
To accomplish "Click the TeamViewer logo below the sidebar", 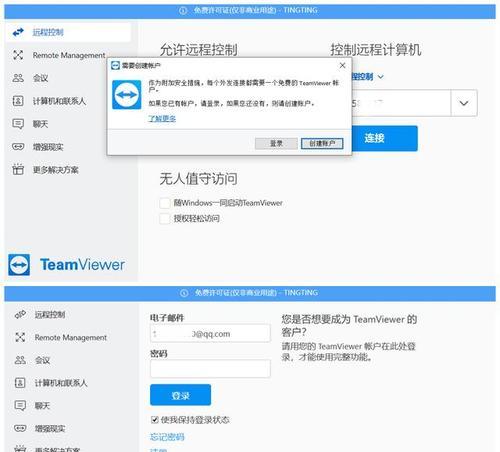I will (x=67, y=265).
